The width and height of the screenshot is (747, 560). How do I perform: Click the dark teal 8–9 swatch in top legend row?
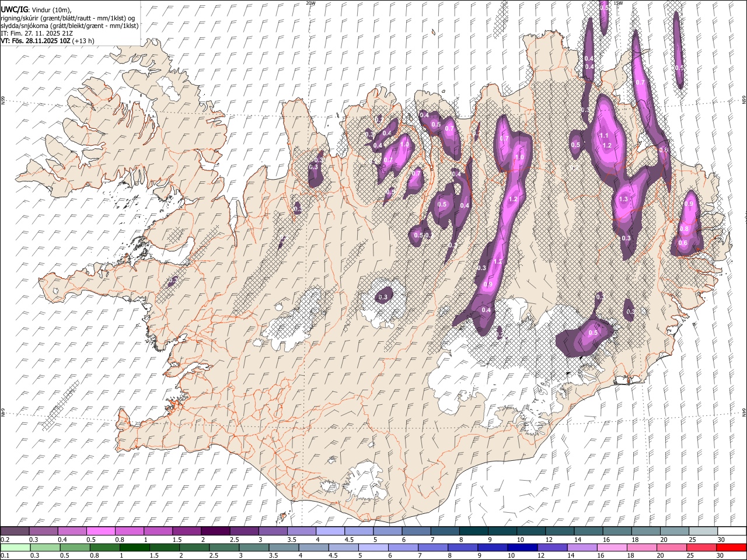click(x=474, y=531)
